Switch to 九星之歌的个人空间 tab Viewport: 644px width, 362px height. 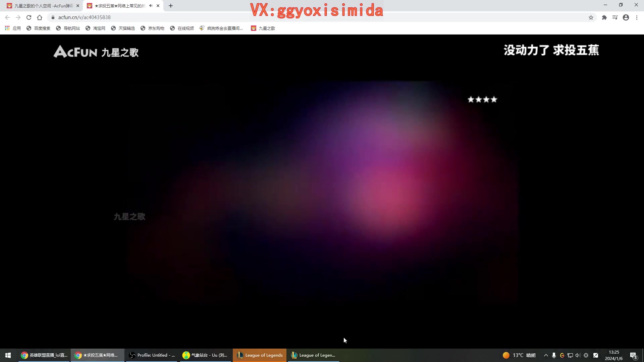(42, 6)
